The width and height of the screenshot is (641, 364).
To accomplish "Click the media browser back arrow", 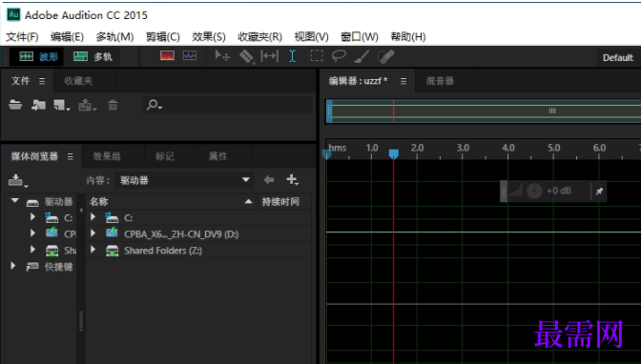I will pyautogui.click(x=269, y=180).
